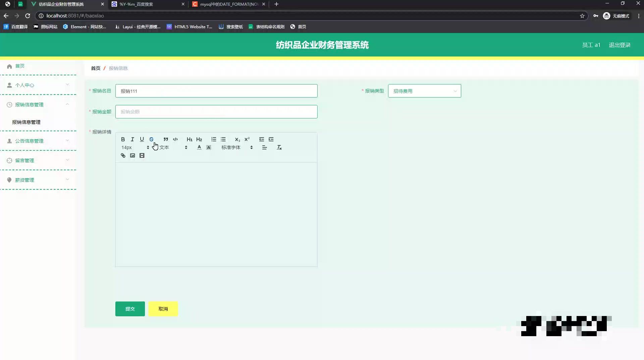
Task: Click the 首页 breadcrumb link
Action: (x=96, y=68)
